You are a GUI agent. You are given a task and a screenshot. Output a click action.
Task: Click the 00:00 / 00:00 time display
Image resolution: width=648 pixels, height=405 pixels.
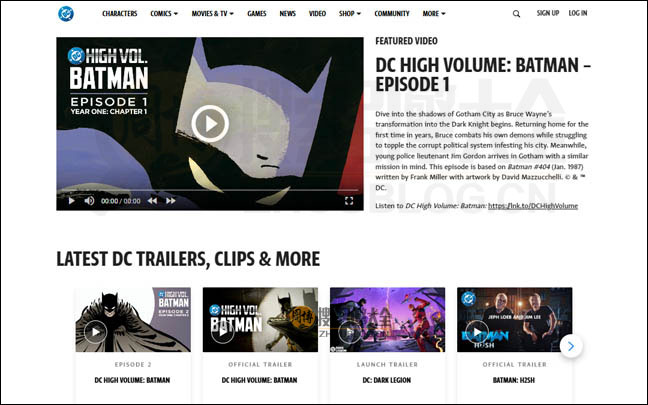tap(121, 201)
